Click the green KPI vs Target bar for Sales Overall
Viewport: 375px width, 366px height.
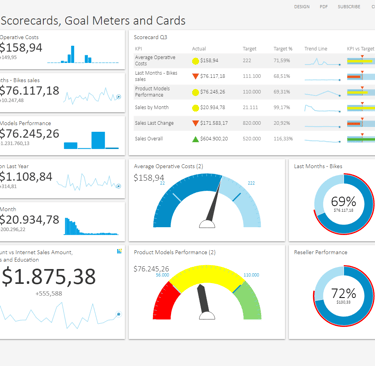(x=361, y=139)
